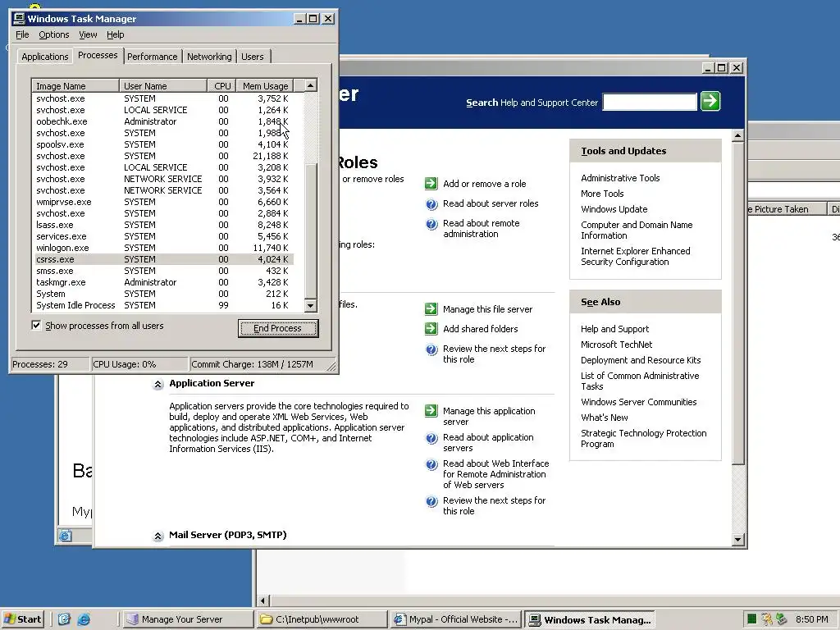The height and width of the screenshot is (630, 840).
Task: Open Windows Server Communities link
Action: click(x=638, y=402)
